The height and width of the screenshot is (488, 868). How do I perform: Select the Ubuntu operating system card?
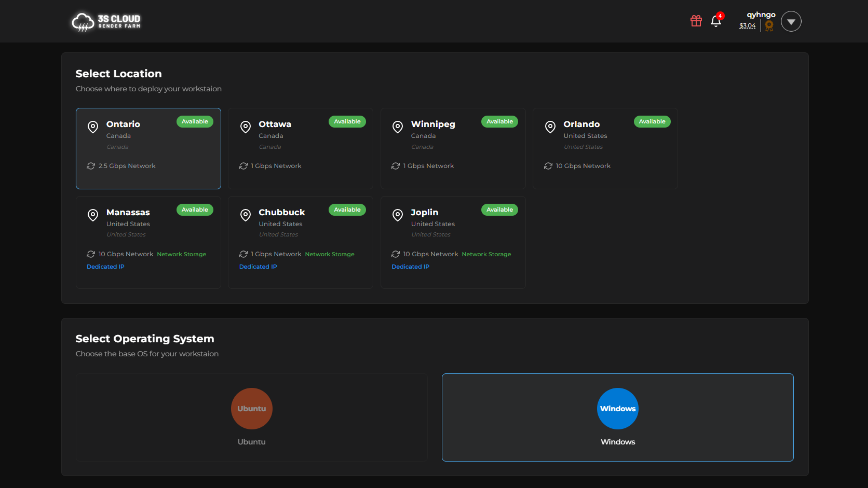tap(251, 417)
